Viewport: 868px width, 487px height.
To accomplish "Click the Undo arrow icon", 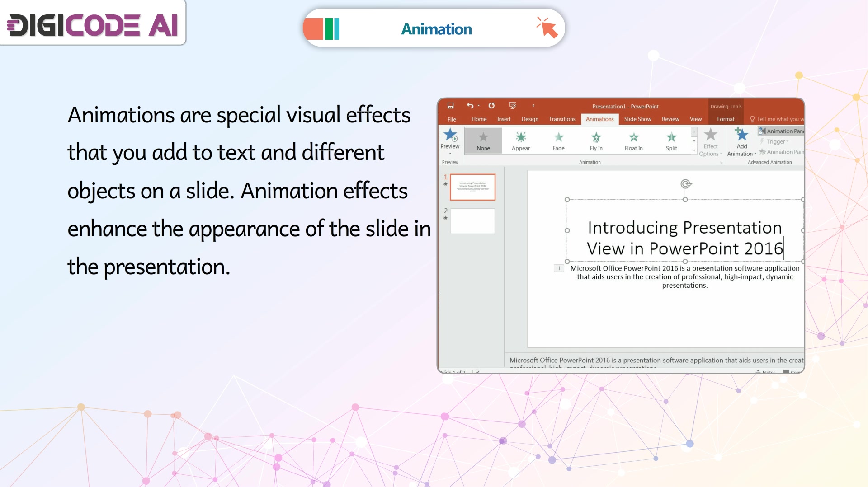I will pyautogui.click(x=470, y=106).
